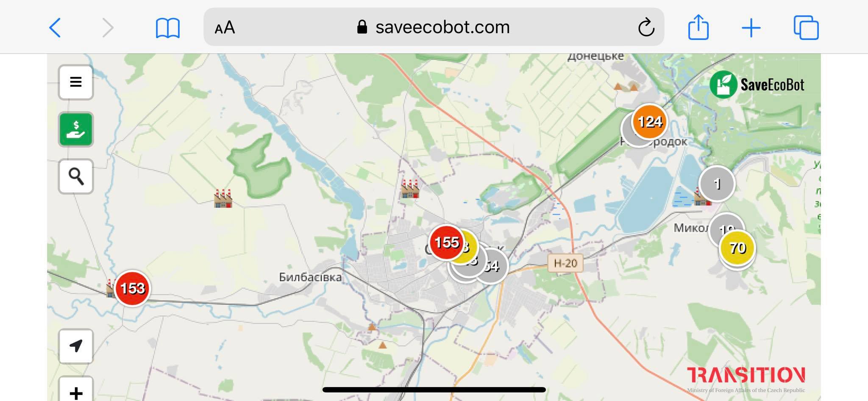
Task: Click the saveecobot.com address field
Action: pos(434,27)
